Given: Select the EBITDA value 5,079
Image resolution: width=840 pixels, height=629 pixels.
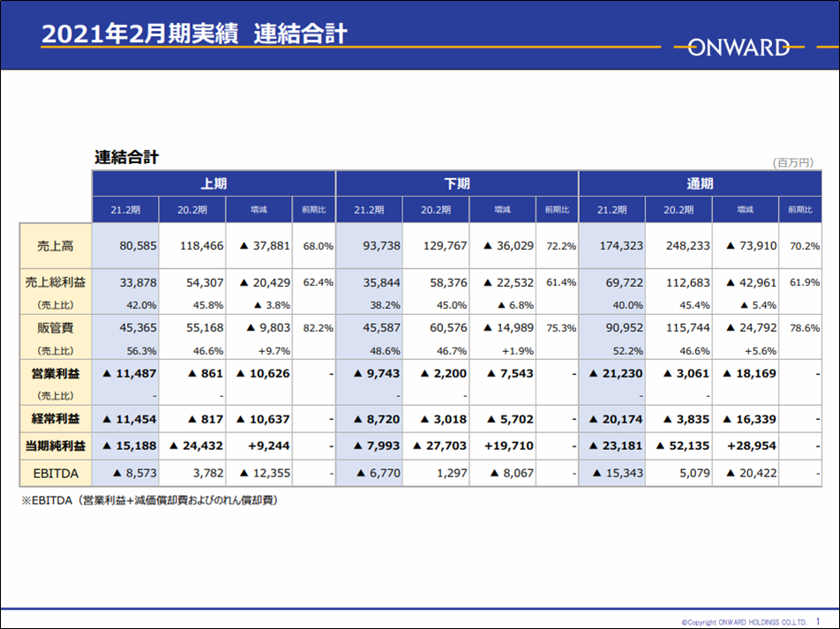Looking at the screenshot, I should (x=694, y=473).
